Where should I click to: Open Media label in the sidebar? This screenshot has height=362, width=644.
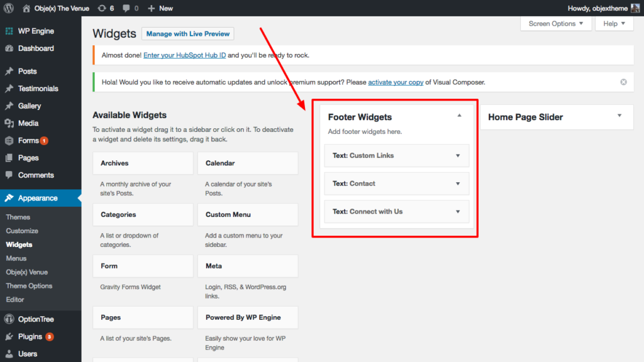28,123
